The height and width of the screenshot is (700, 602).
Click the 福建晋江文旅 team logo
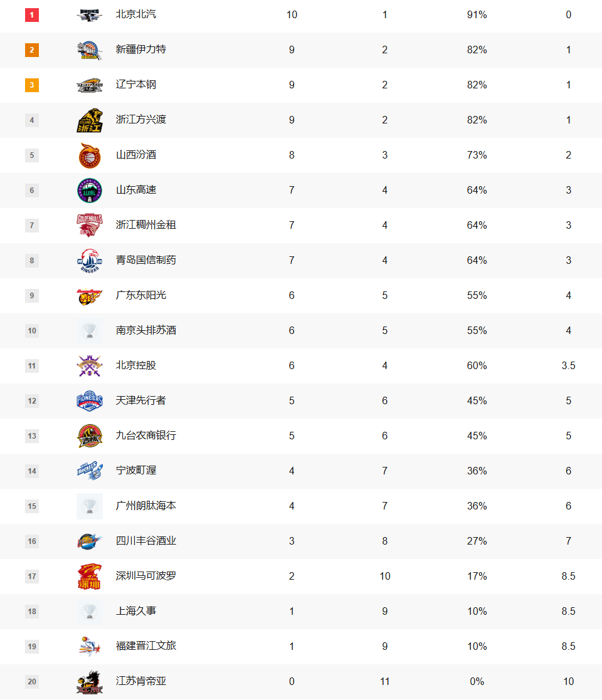tap(90, 647)
